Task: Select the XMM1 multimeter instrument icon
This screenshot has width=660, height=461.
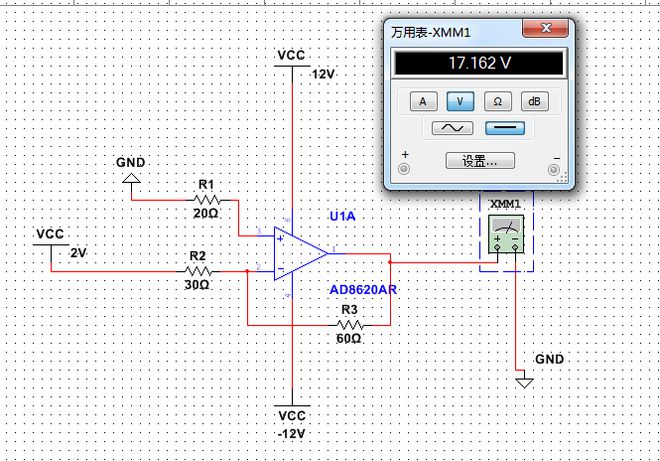Action: pyautogui.click(x=506, y=234)
